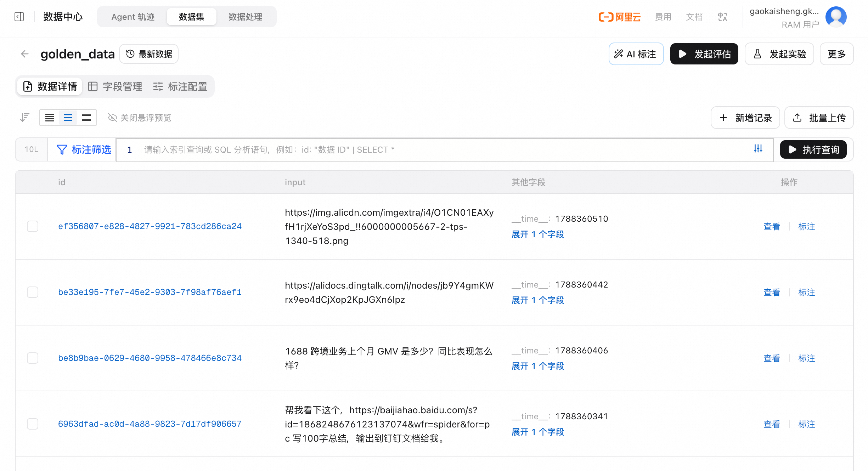Screen dimensions: 868x471
Task: Open query settings sliders icon
Action: (x=758, y=149)
